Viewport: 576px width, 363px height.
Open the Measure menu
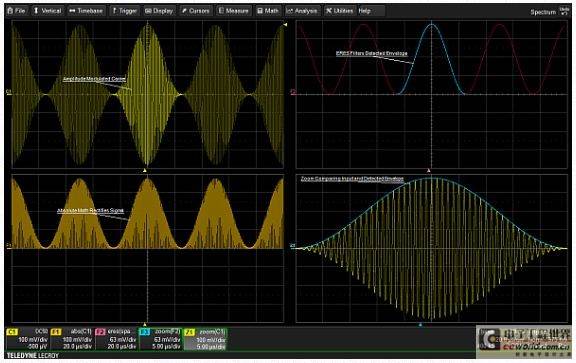[234, 11]
